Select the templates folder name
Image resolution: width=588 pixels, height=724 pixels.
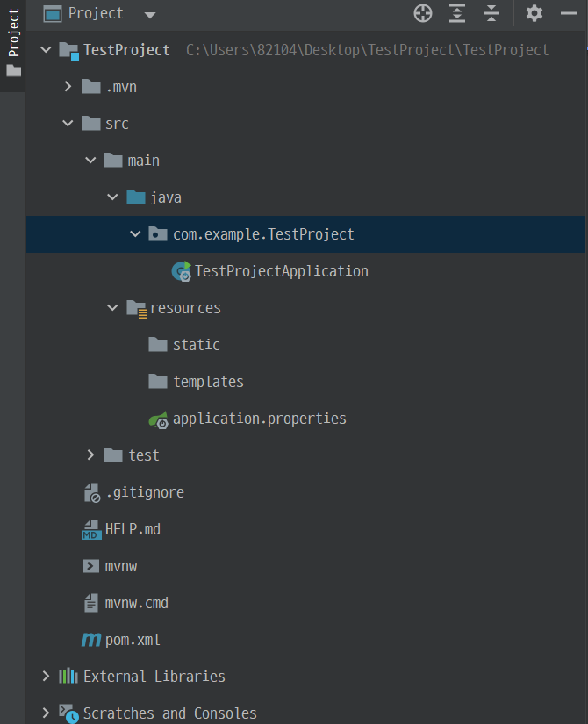coord(208,382)
